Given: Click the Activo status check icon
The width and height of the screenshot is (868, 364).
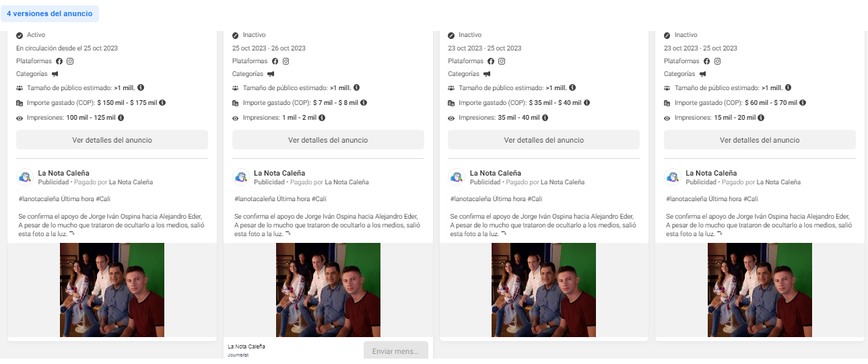Looking at the screenshot, I should (x=20, y=35).
